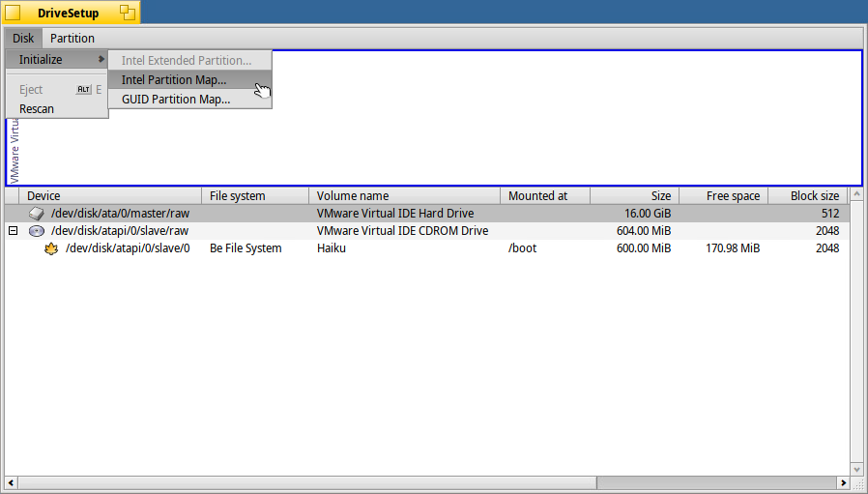
Task: Click the CD-ROM drive icon
Action: [37, 231]
